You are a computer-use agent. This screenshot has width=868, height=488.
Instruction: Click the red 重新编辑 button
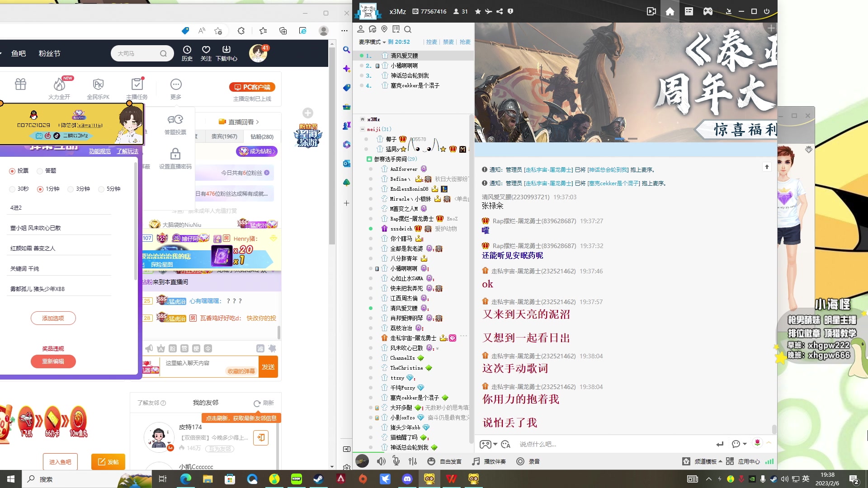(x=53, y=361)
